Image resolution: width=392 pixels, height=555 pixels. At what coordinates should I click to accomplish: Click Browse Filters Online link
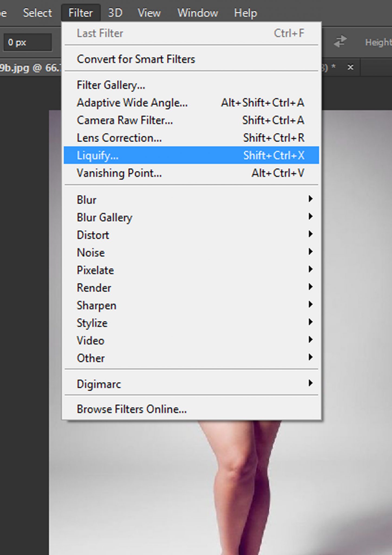(x=132, y=409)
